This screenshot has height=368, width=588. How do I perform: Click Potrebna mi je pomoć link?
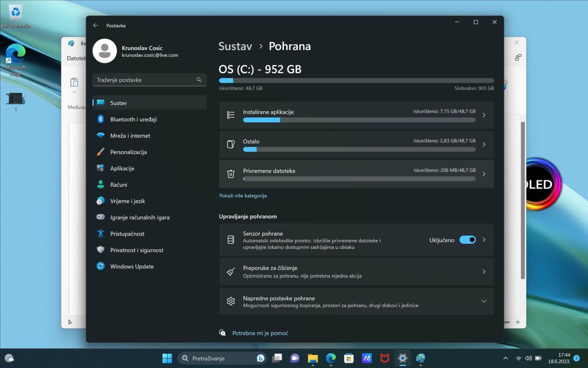(260, 333)
